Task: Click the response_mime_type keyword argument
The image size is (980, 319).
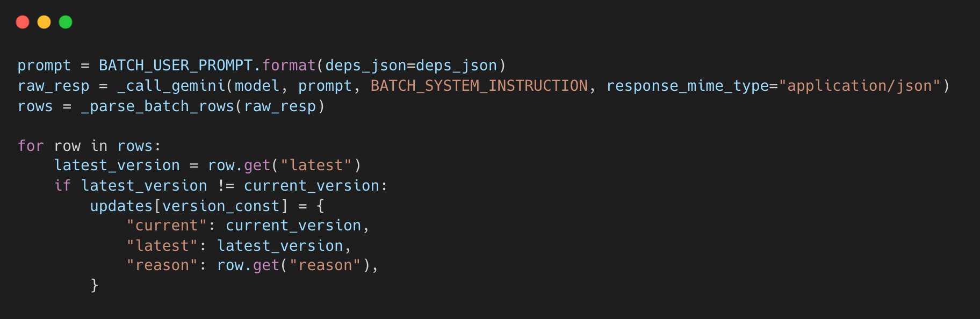Action: point(687,86)
